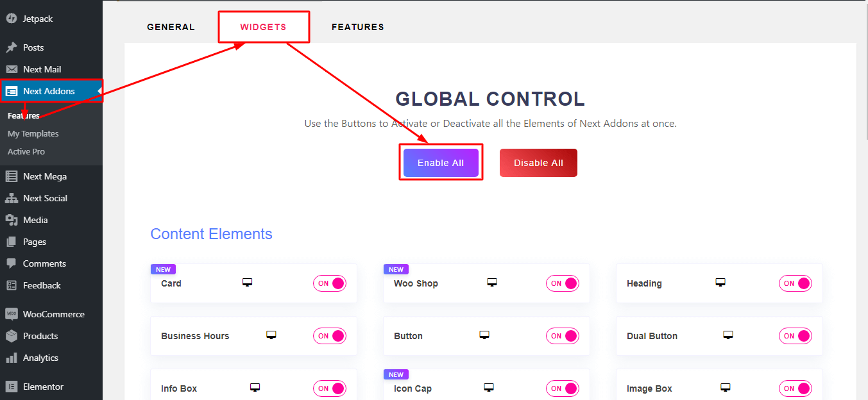Select the Features submenu item
868x400 pixels.
pyautogui.click(x=24, y=116)
